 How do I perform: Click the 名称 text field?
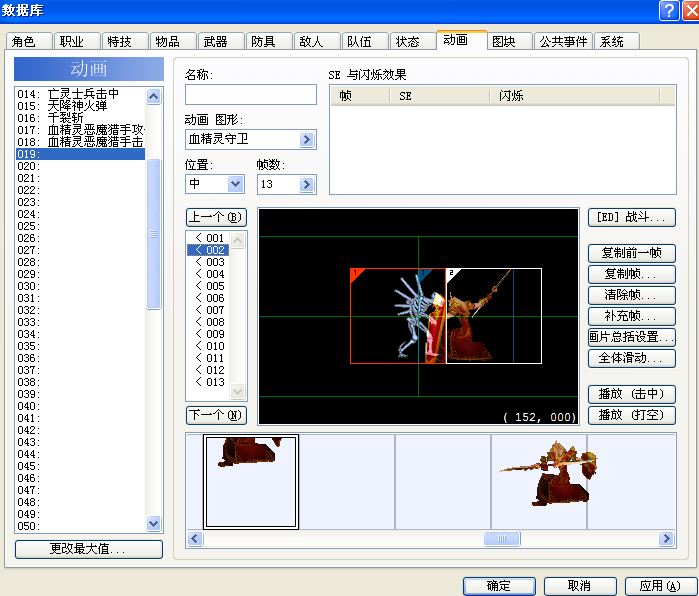coord(251,95)
